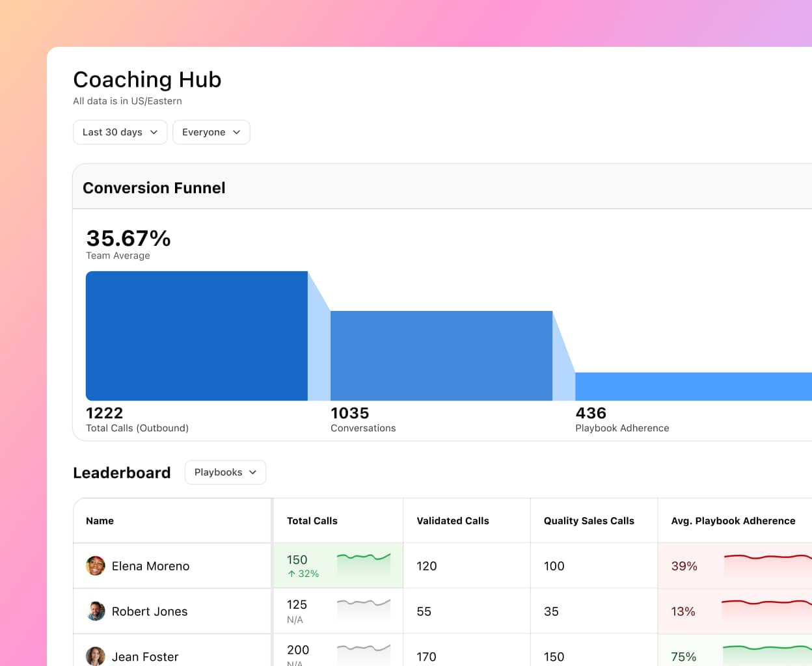Open Jean Foster's name in leaderboard

145,657
